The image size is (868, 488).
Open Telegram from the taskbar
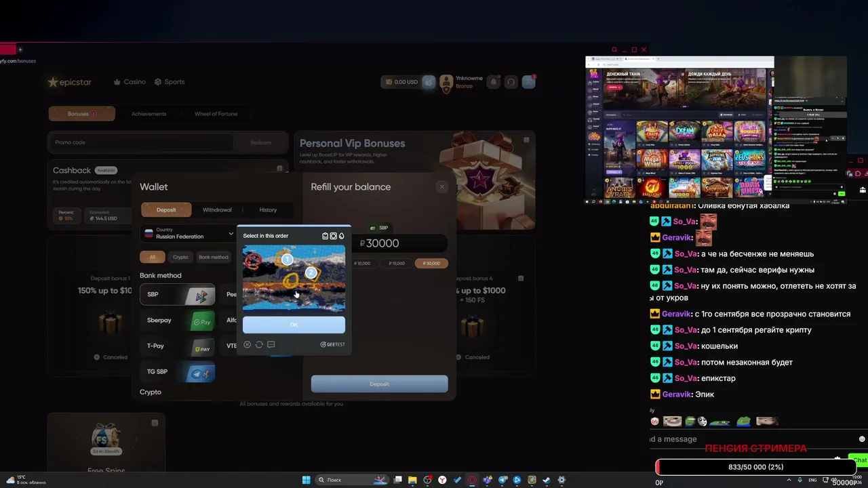(x=502, y=480)
